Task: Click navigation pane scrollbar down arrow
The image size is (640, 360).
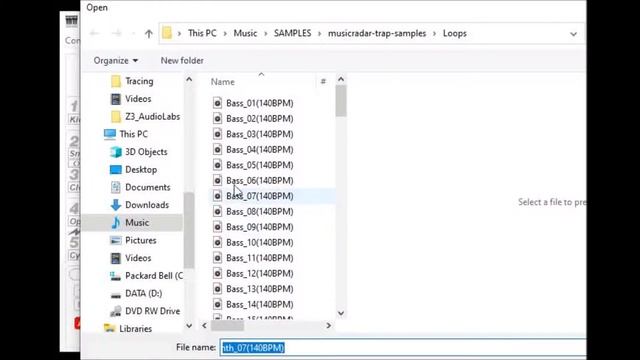Action: 189,326
